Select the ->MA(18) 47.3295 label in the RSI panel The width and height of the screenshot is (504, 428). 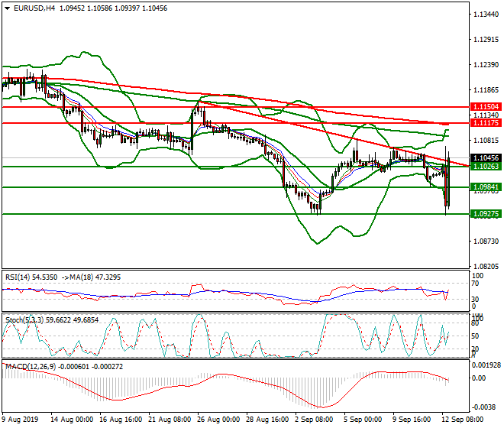coord(90,277)
